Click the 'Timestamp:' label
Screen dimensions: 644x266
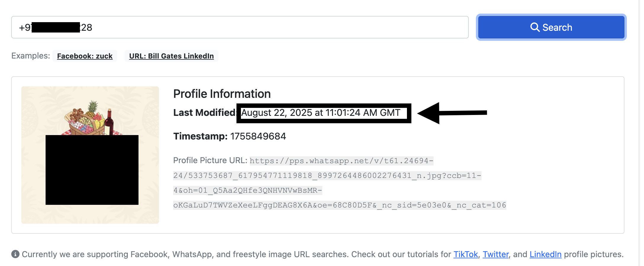(200, 136)
